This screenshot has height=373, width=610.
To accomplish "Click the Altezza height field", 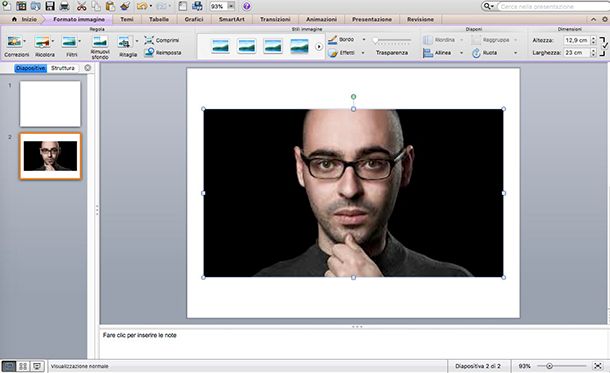I will tap(577, 40).
